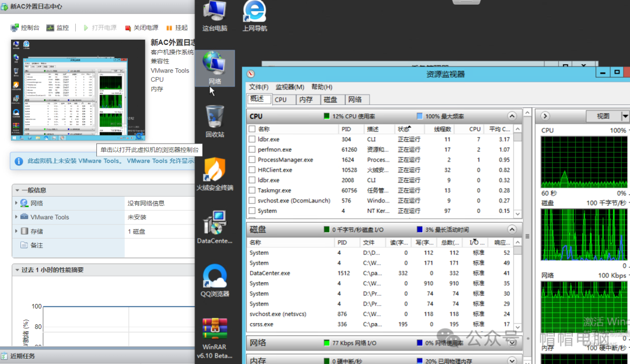Tick the checkbox for HRClient.exe

252,170
